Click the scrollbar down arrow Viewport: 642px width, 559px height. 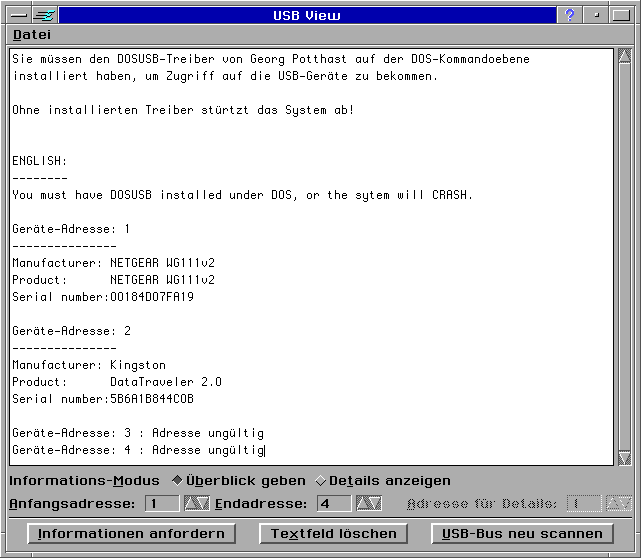pyautogui.click(x=626, y=456)
